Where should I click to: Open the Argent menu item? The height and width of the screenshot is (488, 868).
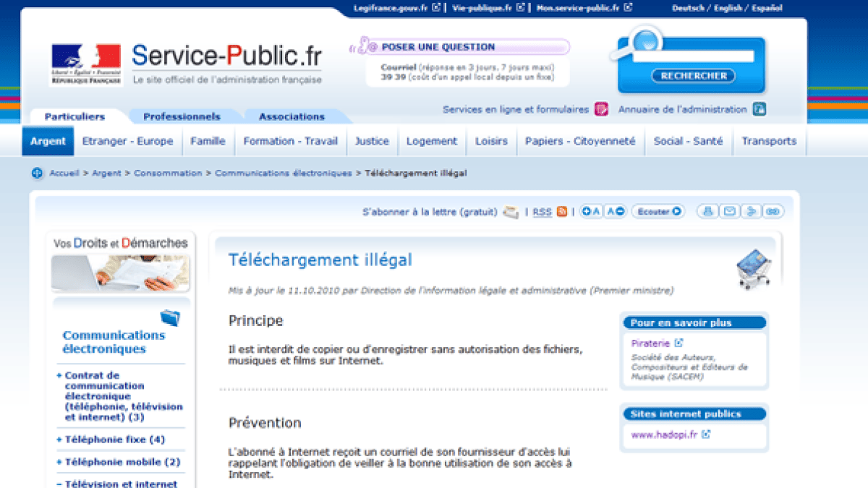point(48,141)
